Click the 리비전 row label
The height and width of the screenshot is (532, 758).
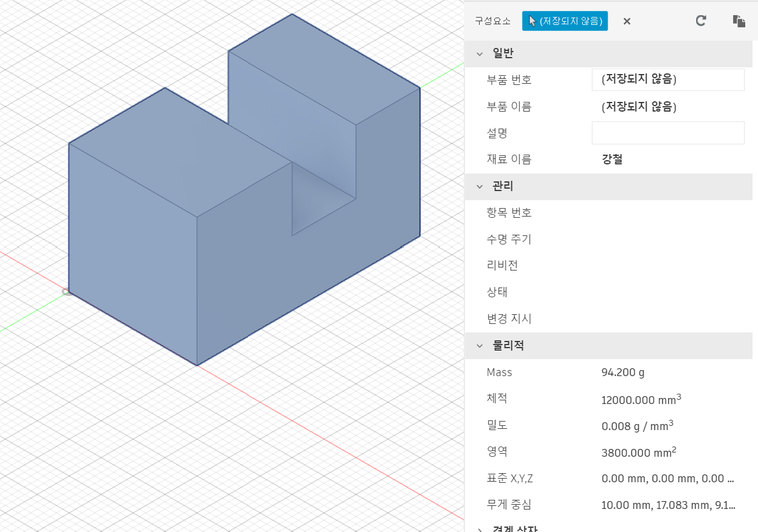502,266
